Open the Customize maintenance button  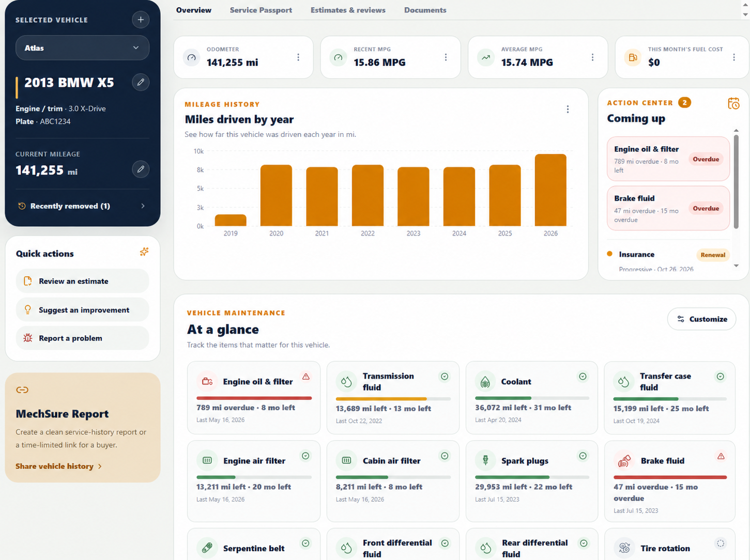[702, 319]
